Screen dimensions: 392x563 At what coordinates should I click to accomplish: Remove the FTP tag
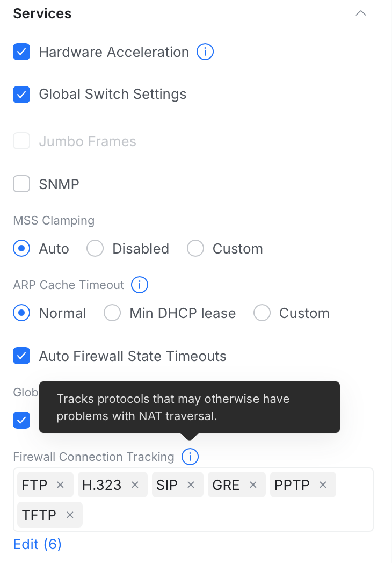click(x=61, y=485)
